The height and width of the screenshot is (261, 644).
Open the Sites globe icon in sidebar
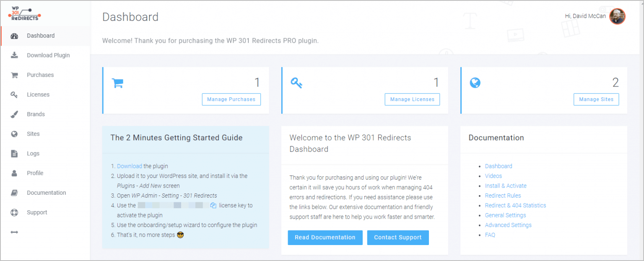tap(14, 133)
